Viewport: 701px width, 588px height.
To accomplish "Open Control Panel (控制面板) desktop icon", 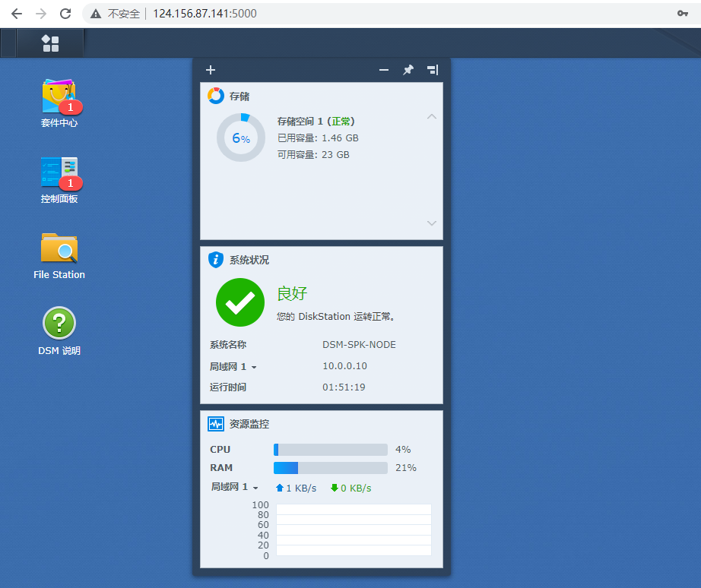I will click(x=59, y=173).
